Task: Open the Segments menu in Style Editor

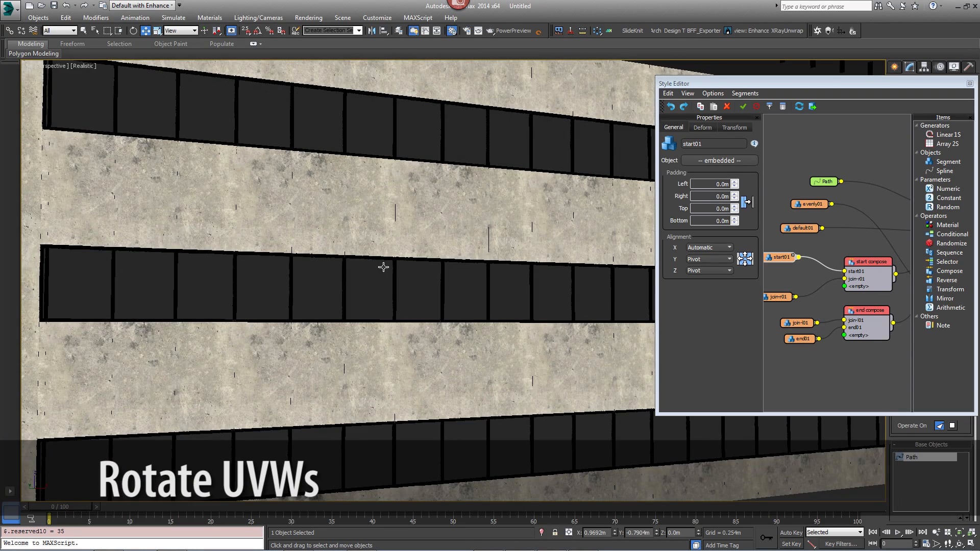Action: pyautogui.click(x=744, y=93)
